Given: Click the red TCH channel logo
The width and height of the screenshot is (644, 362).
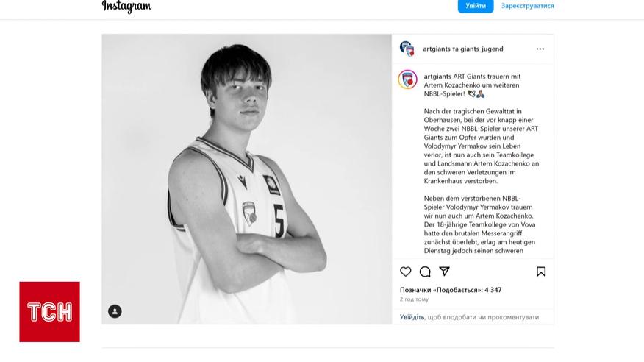Looking at the screenshot, I should (50, 312).
